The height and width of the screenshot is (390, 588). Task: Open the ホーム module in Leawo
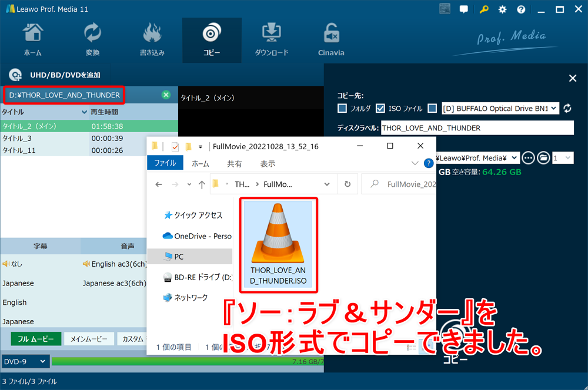pyautogui.click(x=32, y=40)
